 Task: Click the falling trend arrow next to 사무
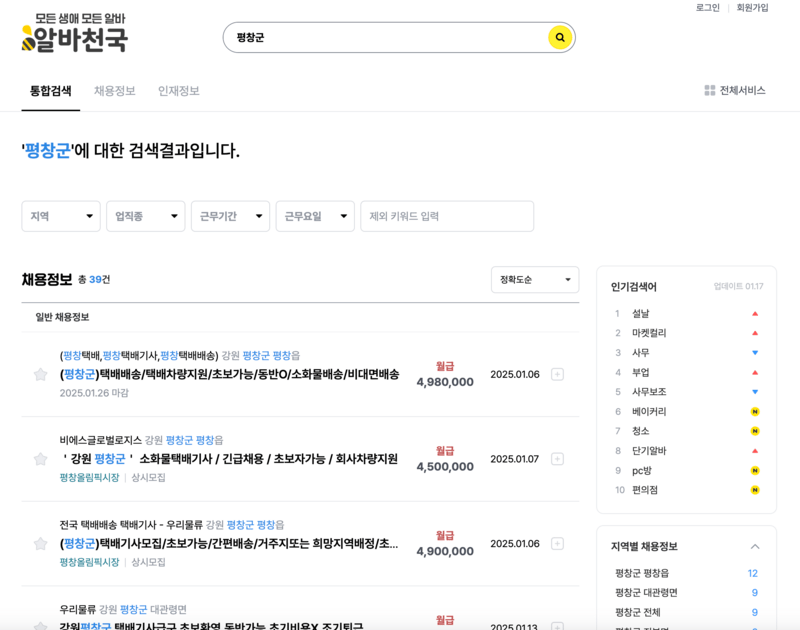pos(755,352)
